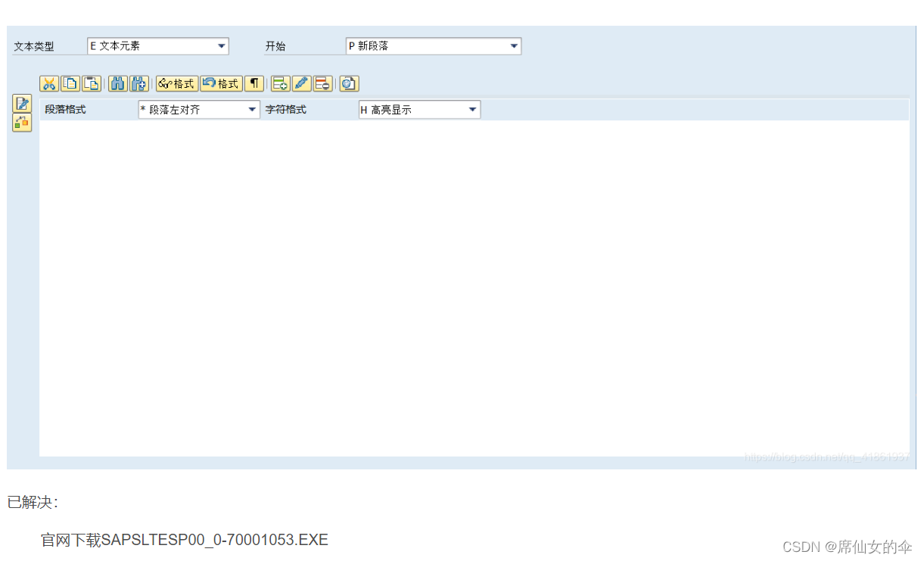Viewport: 924px width, 561px height.
Task: Select the edit pencil icon in left sidebar
Action: pos(21,104)
